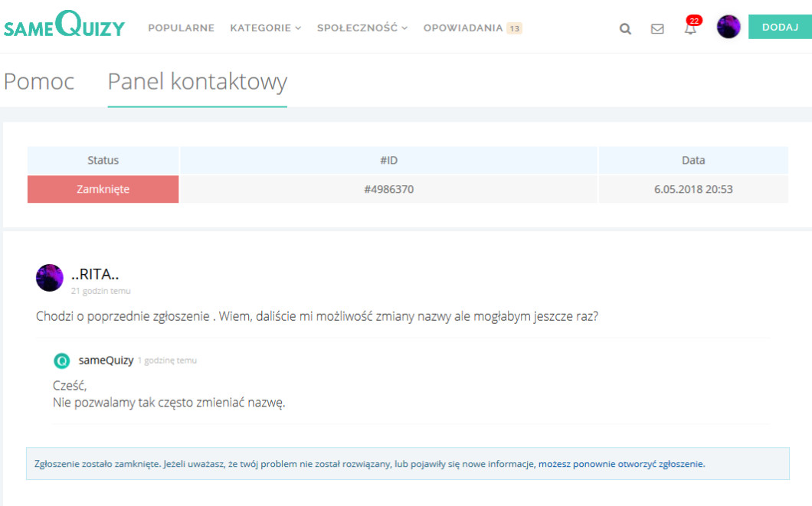Viewport: 812px width, 506px height.
Task: Click the sameQuizy logo in header
Action: [x=64, y=27]
